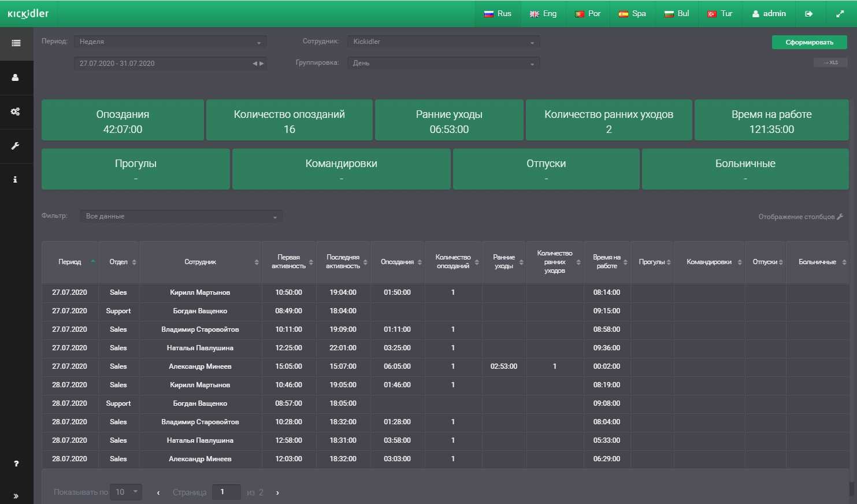Open the hamburger menu in sidebar
The height and width of the screenshot is (504, 857).
tap(16, 43)
